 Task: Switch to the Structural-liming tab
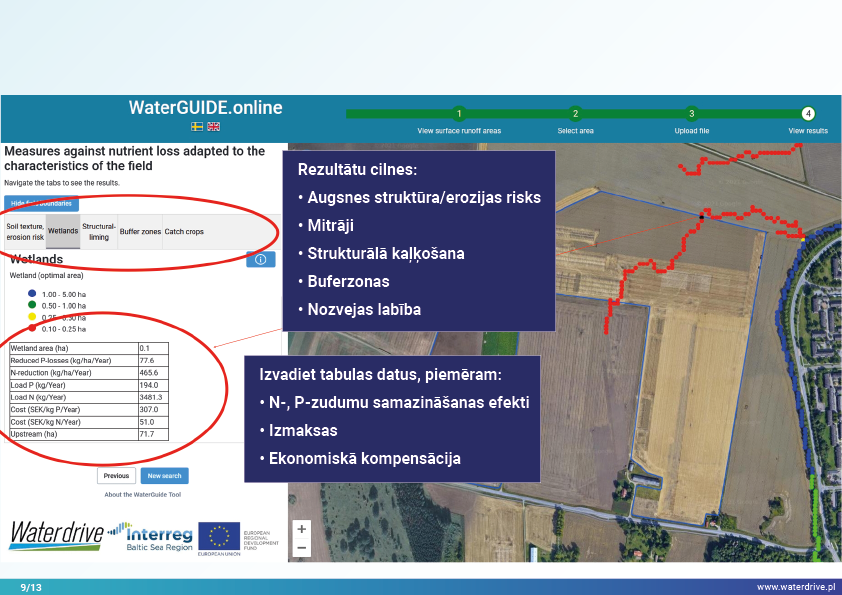coord(98,232)
